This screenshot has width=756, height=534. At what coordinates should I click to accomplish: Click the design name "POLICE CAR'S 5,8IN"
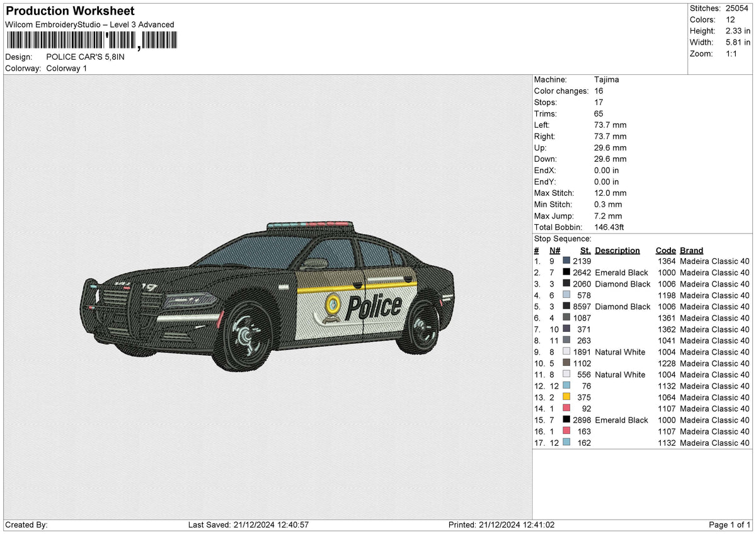click(x=86, y=57)
